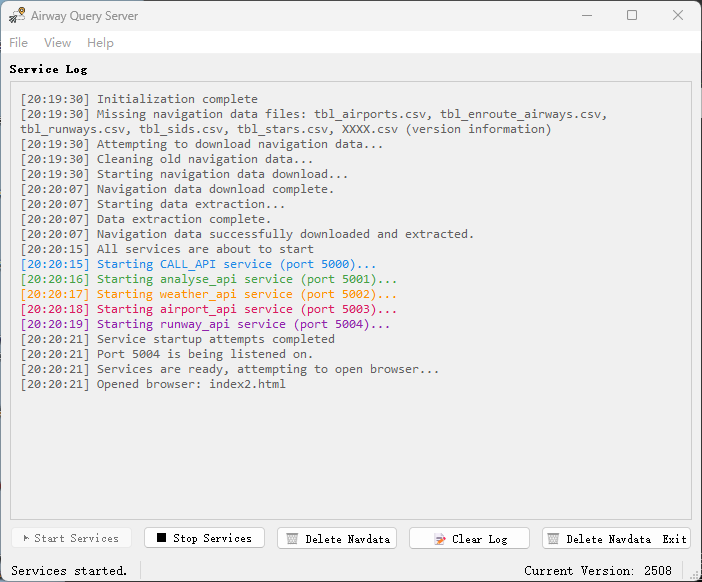Click the grayed-out Start Services play icon
Viewport: 702px width, 582px height.
[x=26, y=538]
